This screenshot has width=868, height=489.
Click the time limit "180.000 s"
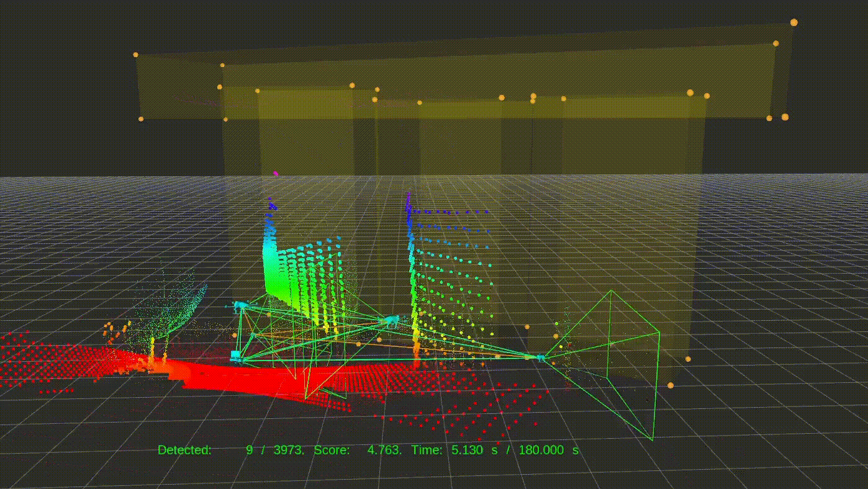pos(548,450)
